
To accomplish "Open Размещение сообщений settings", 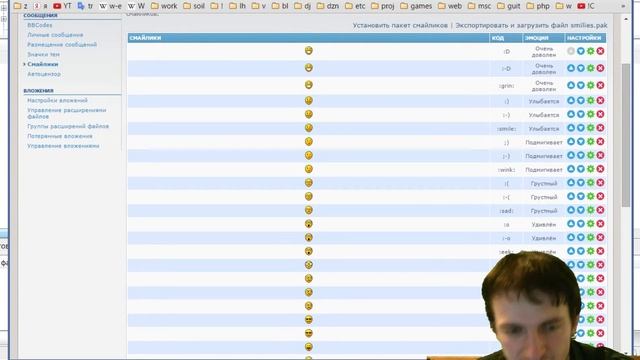I will [x=62, y=44].
